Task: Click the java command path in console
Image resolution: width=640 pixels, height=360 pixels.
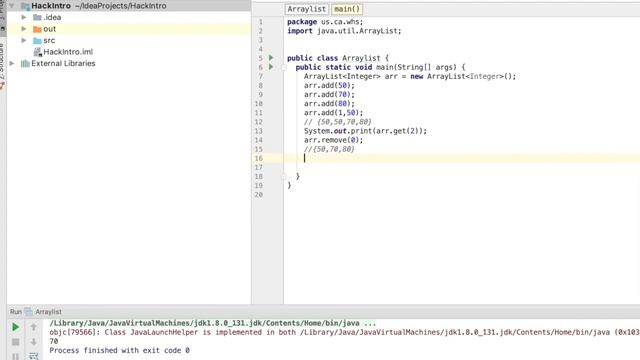Action: pyautogui.click(x=212, y=323)
